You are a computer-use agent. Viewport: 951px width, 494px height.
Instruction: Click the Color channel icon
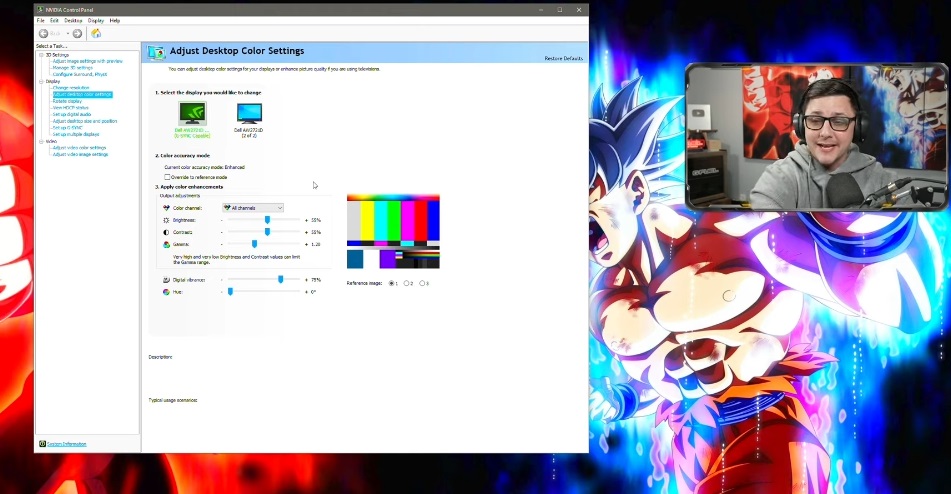click(166, 208)
